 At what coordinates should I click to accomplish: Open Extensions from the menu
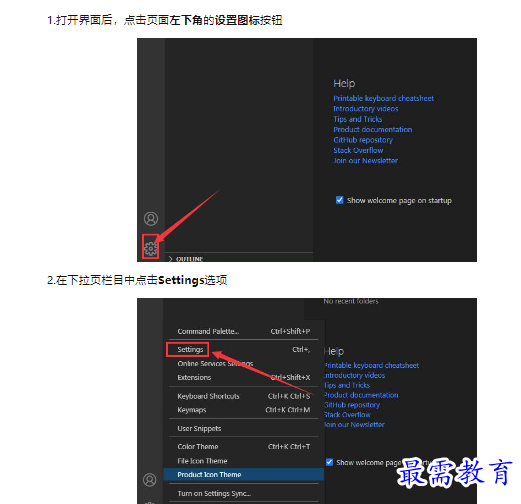click(244, 377)
